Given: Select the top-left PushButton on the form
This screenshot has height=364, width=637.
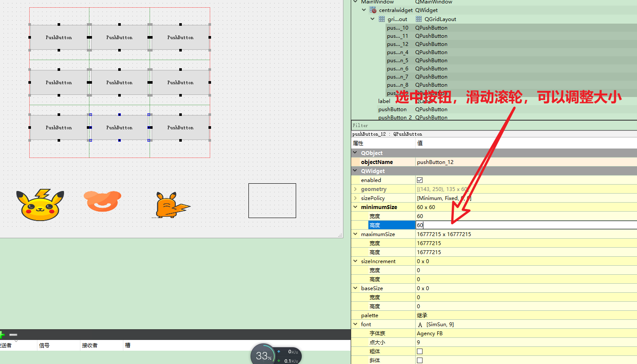Looking at the screenshot, I should [x=58, y=37].
